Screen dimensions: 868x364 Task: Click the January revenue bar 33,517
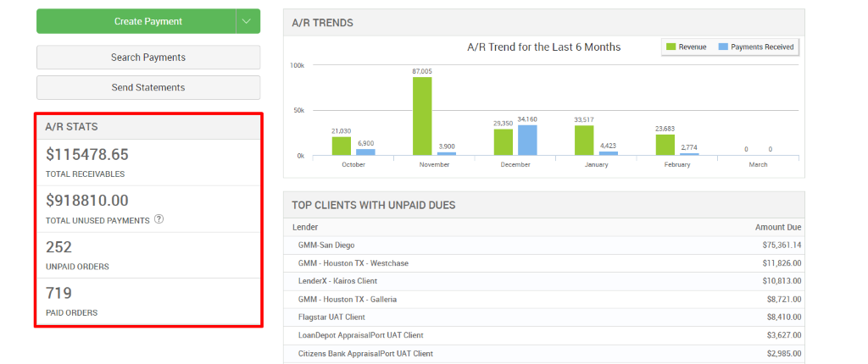point(584,141)
